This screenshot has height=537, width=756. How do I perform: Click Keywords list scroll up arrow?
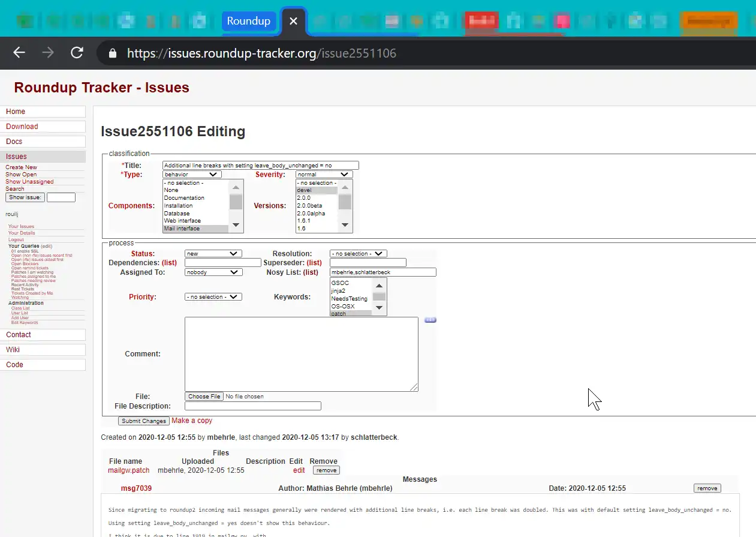[x=379, y=286]
